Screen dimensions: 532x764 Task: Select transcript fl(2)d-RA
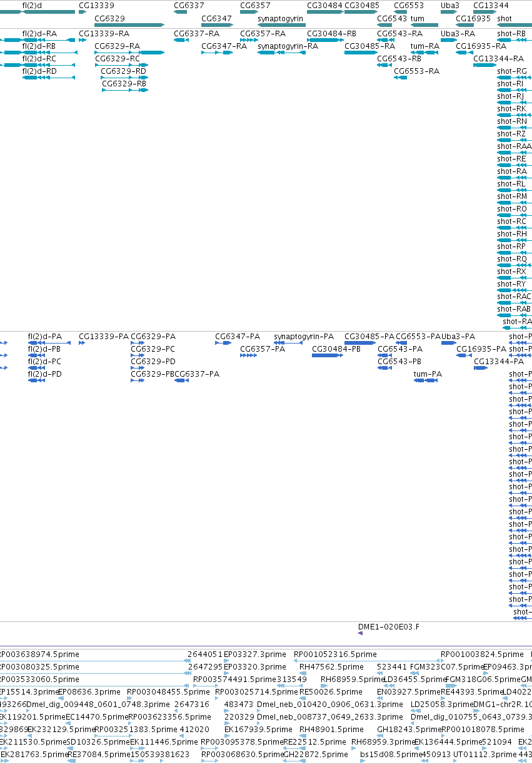39,34
